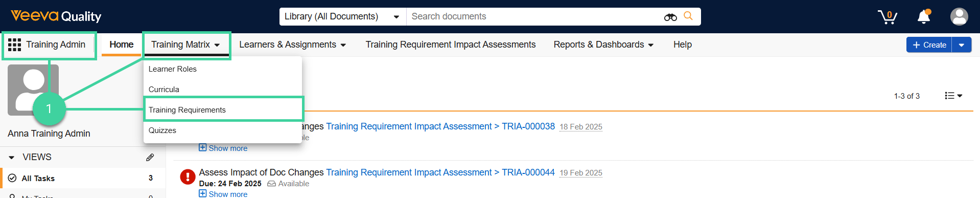Screen dimensions: 980x198
Task: Open the Training Admin app grid icon
Action: coord(14,45)
